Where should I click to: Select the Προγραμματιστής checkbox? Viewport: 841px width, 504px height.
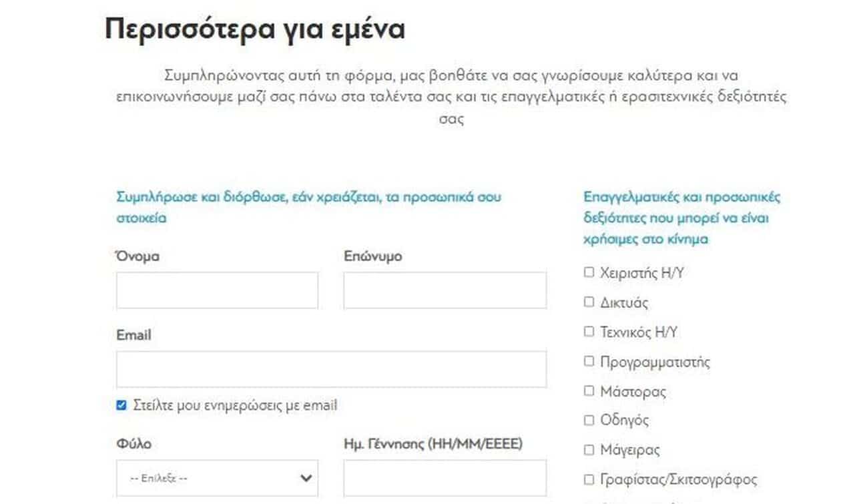(x=589, y=361)
